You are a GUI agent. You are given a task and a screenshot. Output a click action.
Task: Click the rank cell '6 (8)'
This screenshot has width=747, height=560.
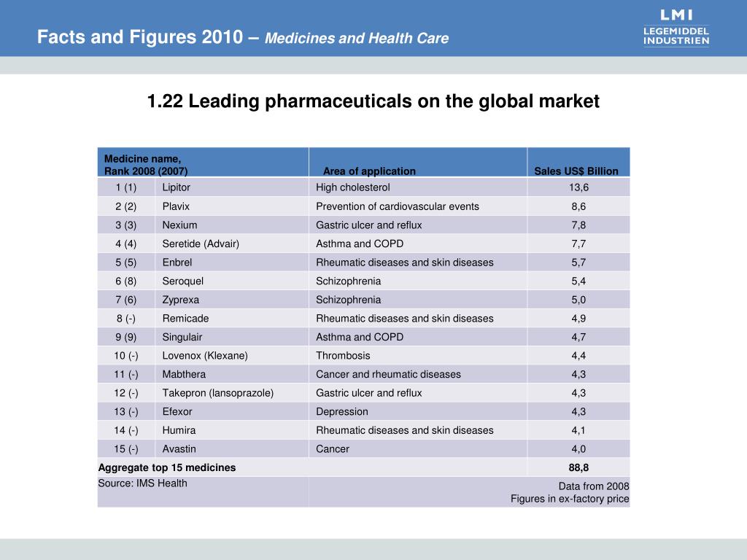coord(125,281)
